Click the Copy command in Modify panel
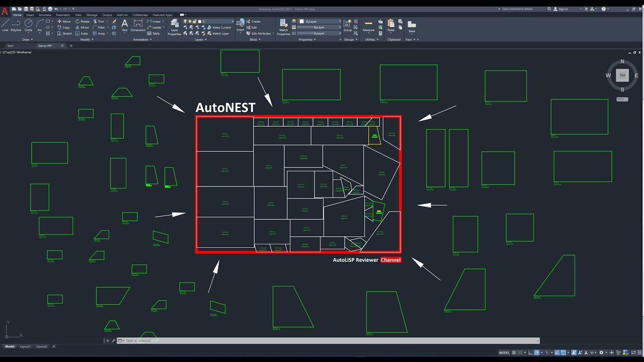644x362 pixels. (63, 28)
